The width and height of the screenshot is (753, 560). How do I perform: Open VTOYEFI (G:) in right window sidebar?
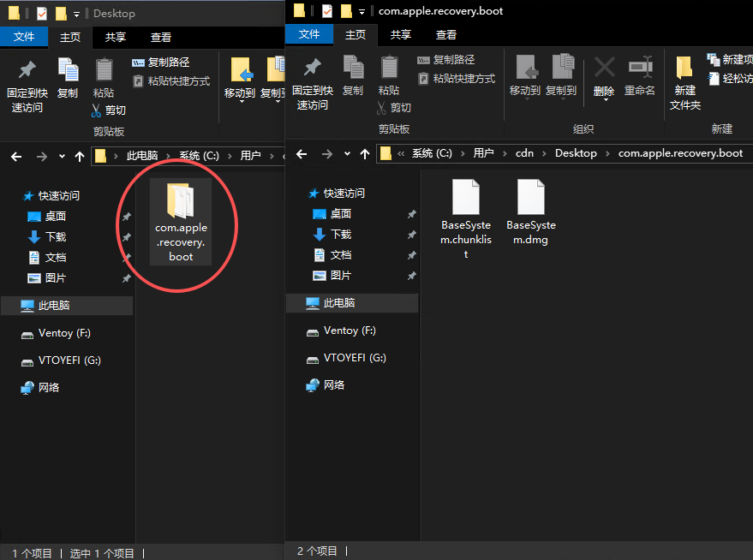(x=346, y=358)
